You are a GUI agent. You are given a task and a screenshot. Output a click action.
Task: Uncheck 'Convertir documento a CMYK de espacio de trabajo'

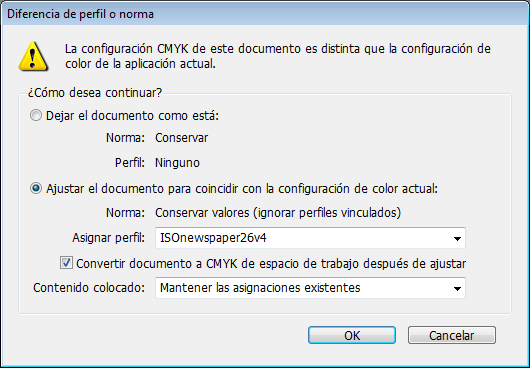(66, 263)
